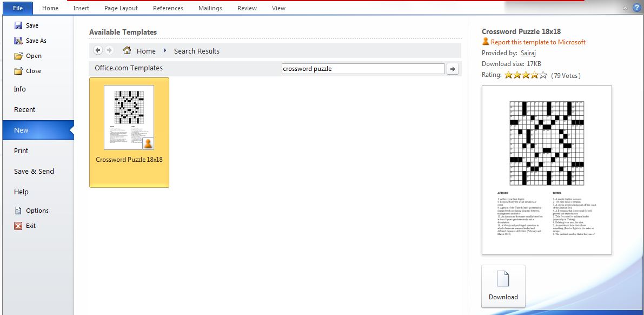
Task: Click the Download button
Action: [x=503, y=286]
